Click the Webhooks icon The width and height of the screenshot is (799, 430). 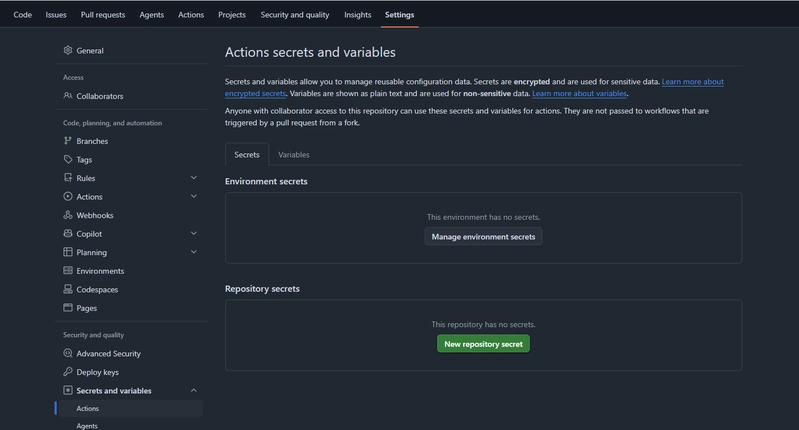[x=68, y=214]
